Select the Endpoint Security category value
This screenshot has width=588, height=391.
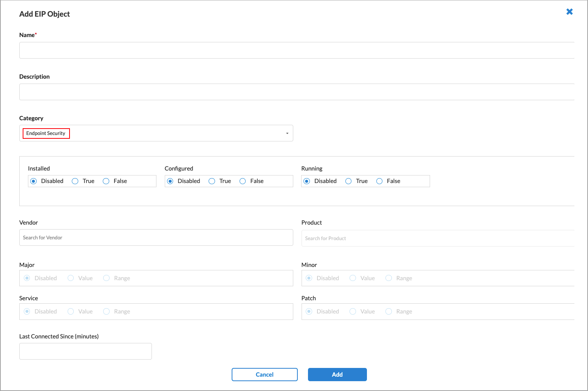[46, 133]
